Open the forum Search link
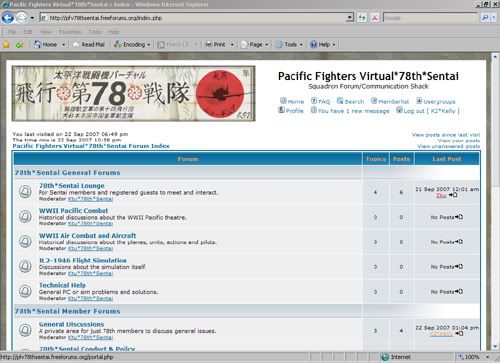 pos(350,101)
